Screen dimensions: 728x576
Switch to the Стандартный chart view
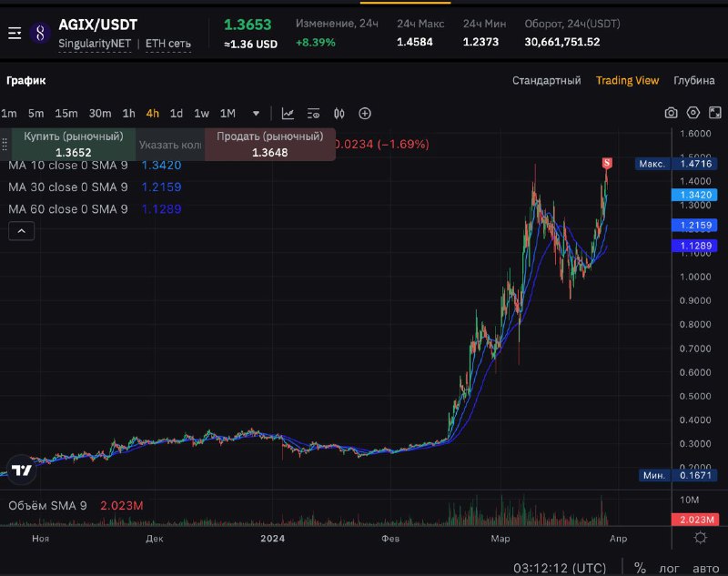547,80
